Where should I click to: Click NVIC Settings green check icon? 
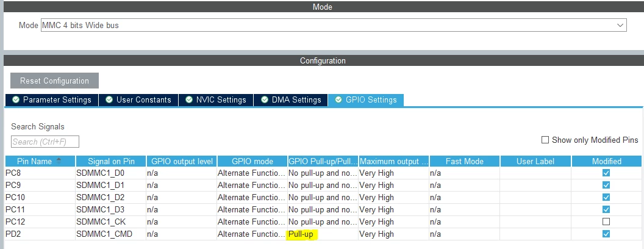[189, 100]
